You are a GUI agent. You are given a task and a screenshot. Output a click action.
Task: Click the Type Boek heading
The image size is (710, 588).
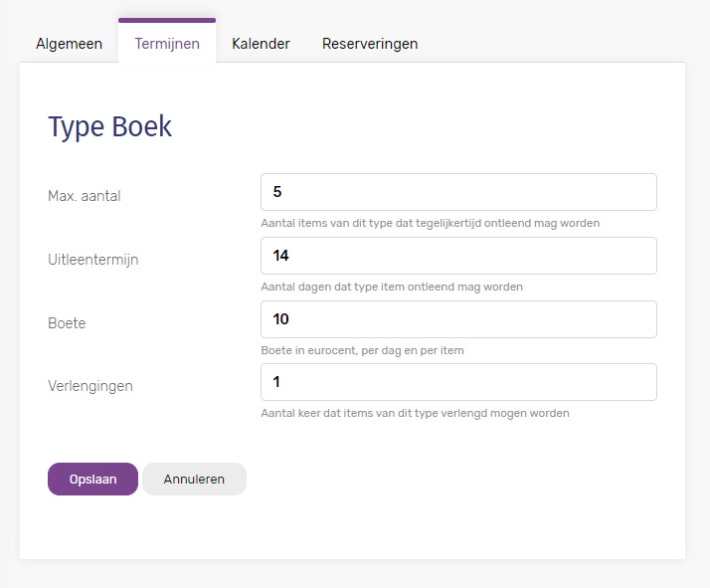tap(110, 126)
